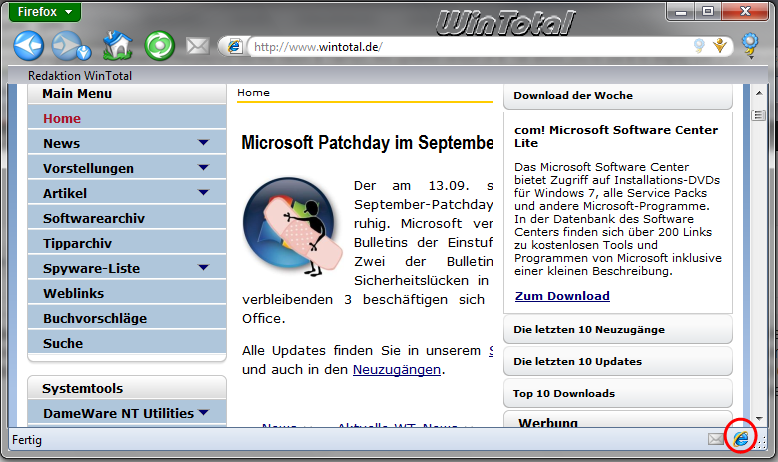Click the Werbung panel header
Image resolution: width=778 pixels, height=462 pixels.
point(618,421)
